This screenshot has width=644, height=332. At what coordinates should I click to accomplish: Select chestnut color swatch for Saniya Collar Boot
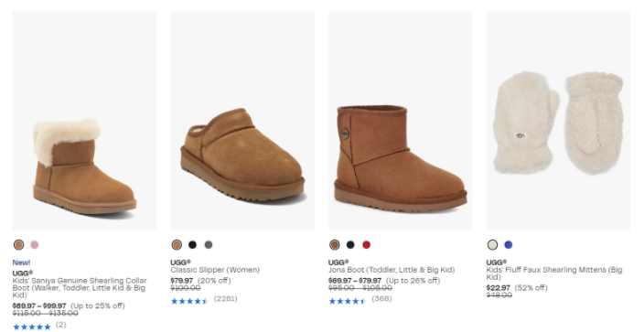[x=18, y=245]
